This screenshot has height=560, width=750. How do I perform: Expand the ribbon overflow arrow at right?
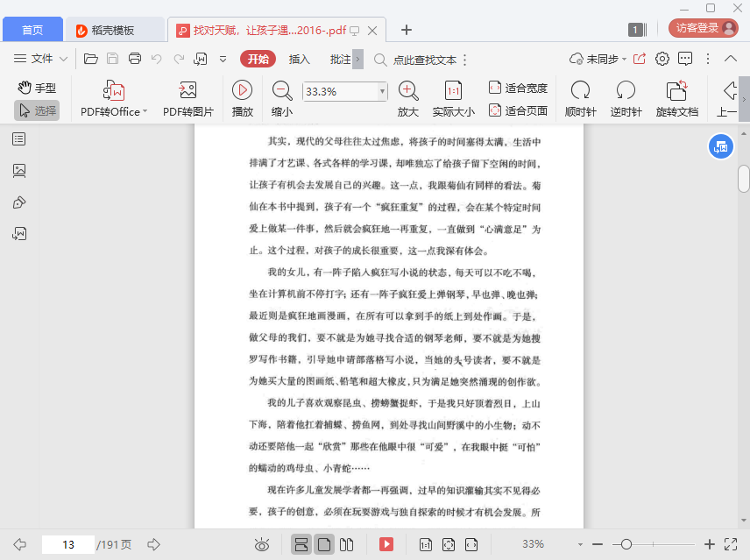[744, 99]
